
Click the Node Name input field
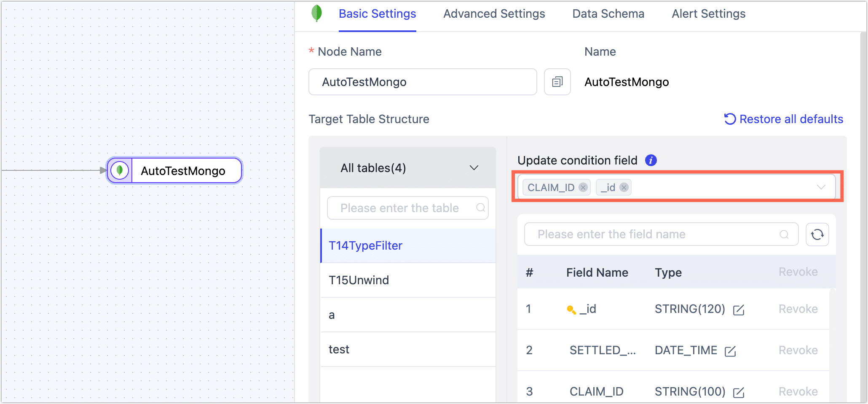422,82
